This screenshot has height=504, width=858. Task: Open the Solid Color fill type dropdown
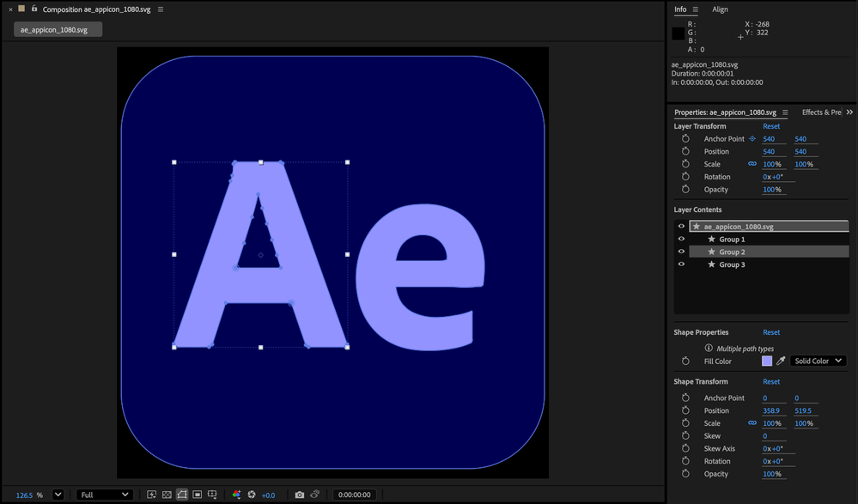pyautogui.click(x=817, y=361)
